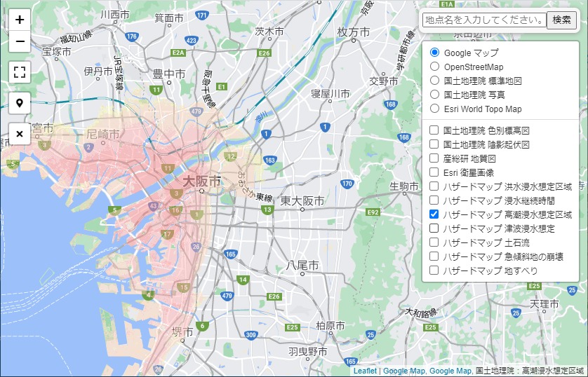Screen dimensions: 588x377
Task: Click the E1 expressway marker
Action: click(222, 87)
